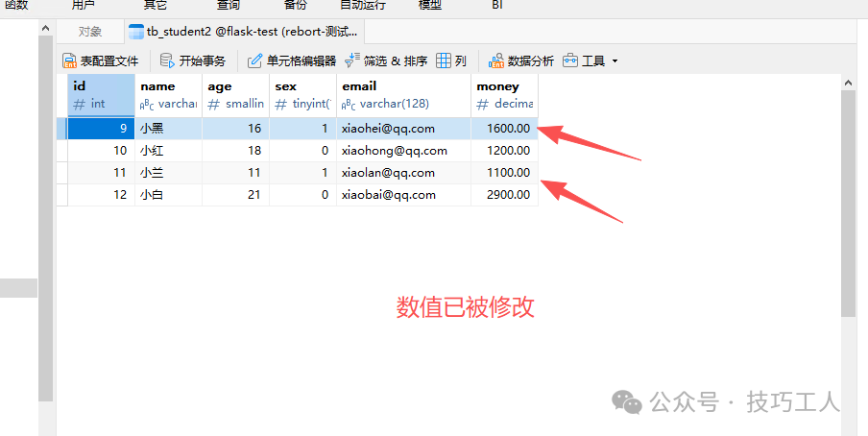Click the email column header
This screenshot has width=868, height=436.
[x=403, y=95]
